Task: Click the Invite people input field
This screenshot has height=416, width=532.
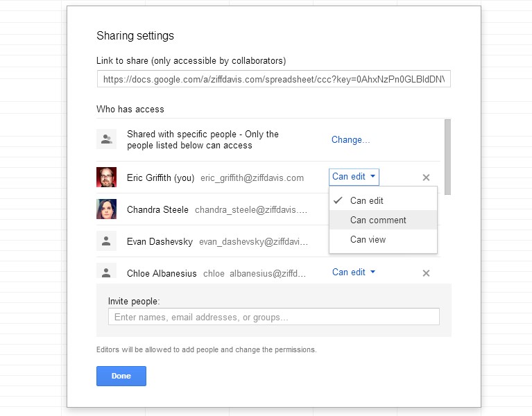Action: coord(273,317)
